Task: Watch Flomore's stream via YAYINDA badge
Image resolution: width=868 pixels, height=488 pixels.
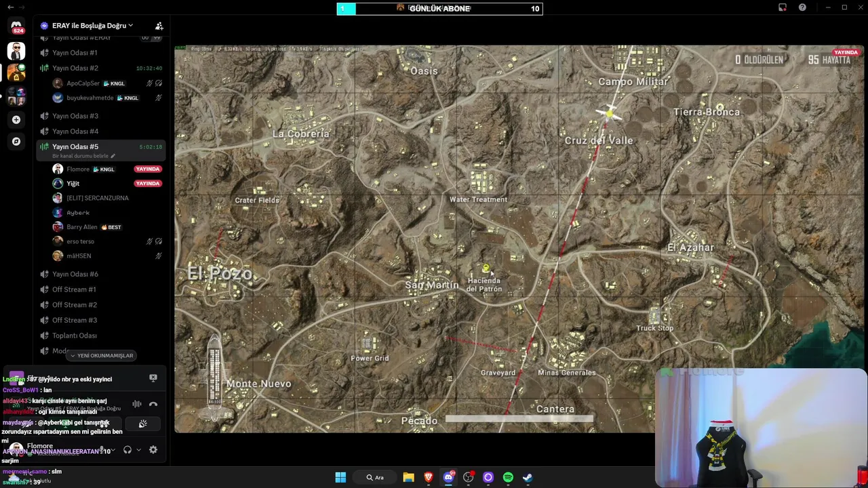Action: tap(148, 169)
